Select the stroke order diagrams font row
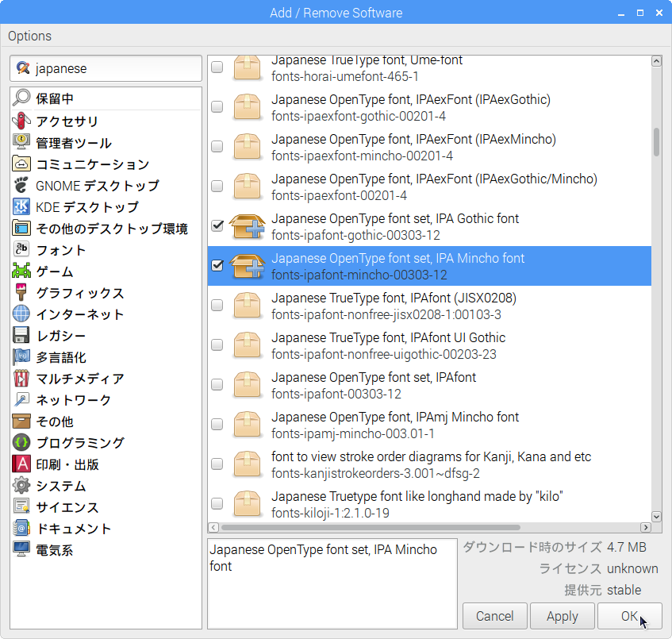Screen dimensions: 672x639 (429, 464)
